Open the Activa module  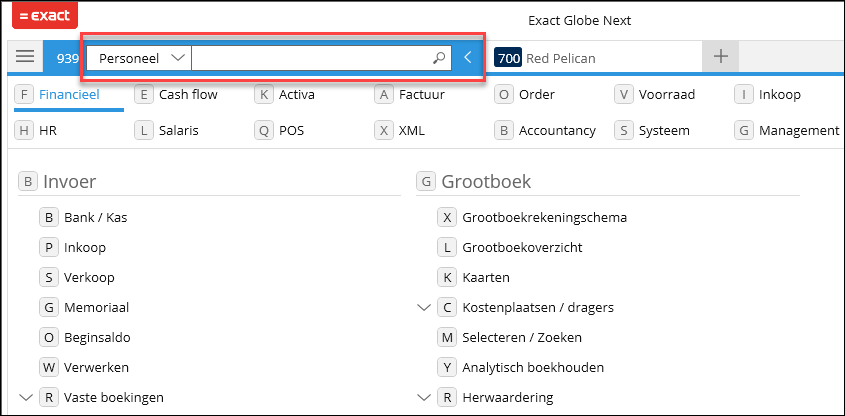297,95
